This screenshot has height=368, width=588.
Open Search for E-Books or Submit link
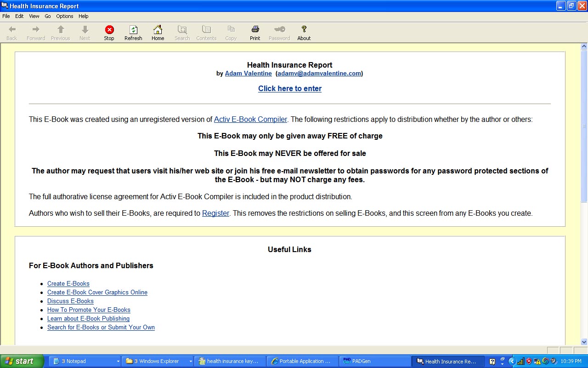[x=101, y=328]
